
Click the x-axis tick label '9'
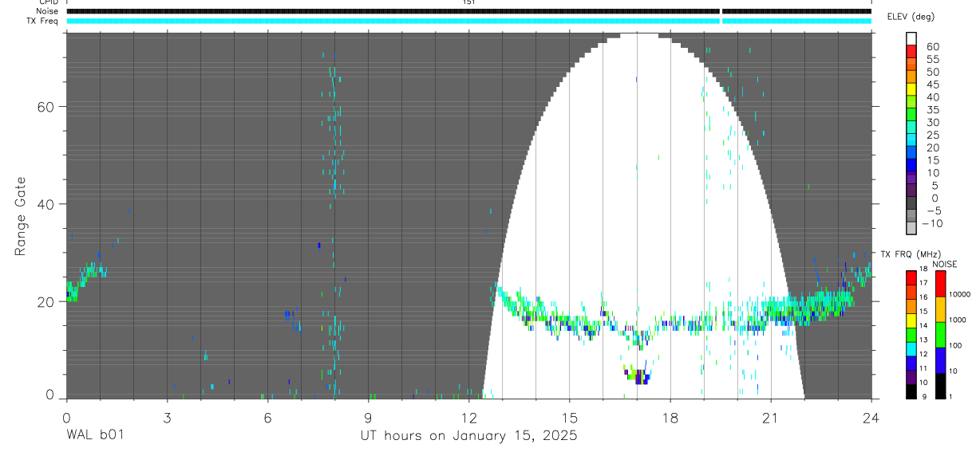pyautogui.click(x=368, y=417)
